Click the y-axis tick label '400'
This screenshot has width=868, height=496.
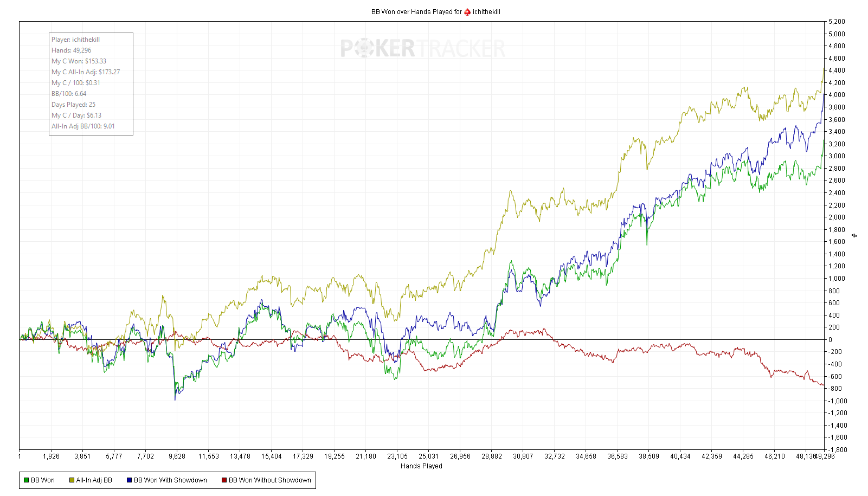pyautogui.click(x=834, y=315)
